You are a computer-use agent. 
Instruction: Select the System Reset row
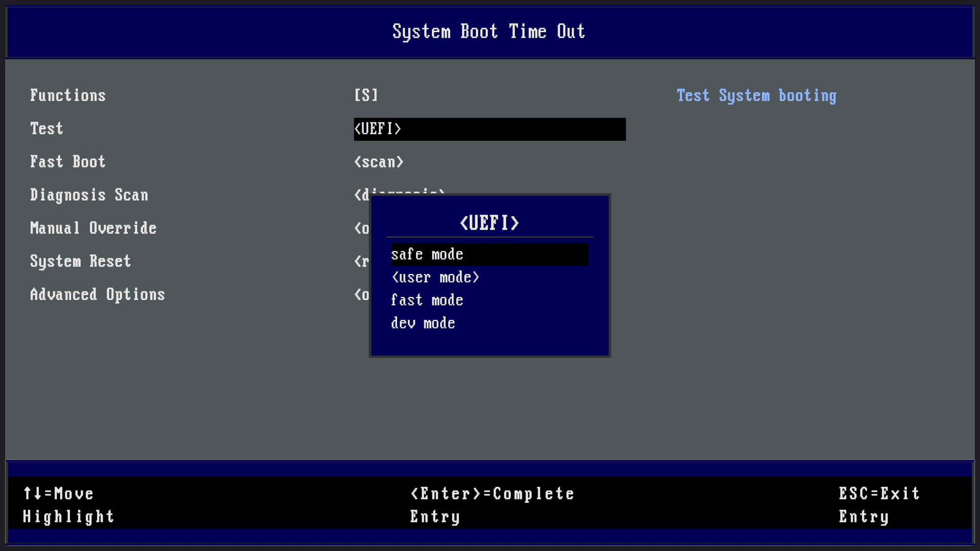pyautogui.click(x=81, y=261)
